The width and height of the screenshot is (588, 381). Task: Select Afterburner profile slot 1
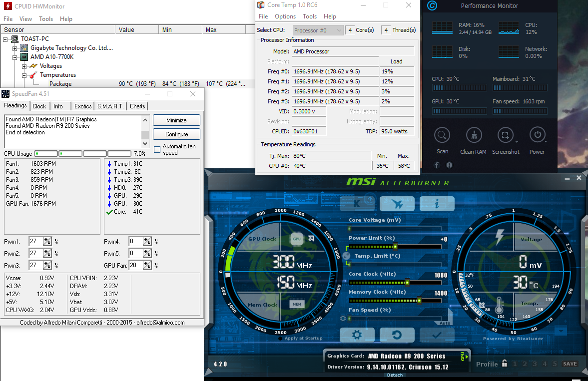[x=515, y=364]
